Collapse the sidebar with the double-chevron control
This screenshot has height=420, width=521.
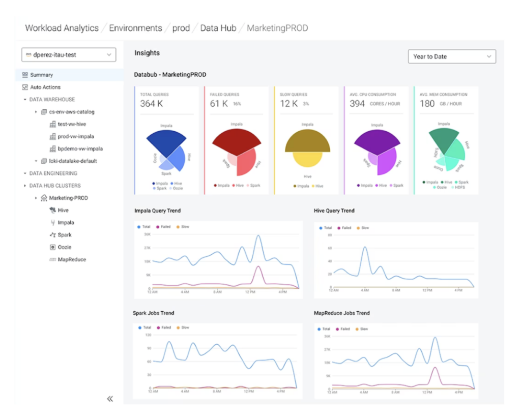click(x=110, y=399)
